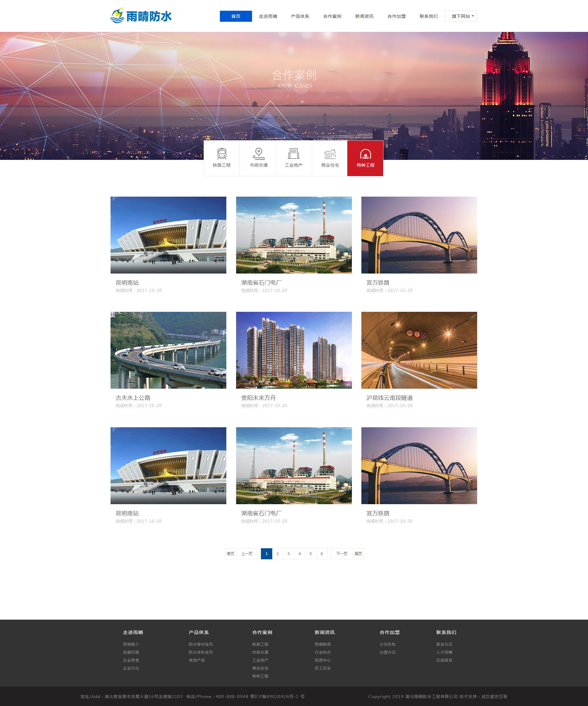Select the 市政交通 location pin icon

258,154
